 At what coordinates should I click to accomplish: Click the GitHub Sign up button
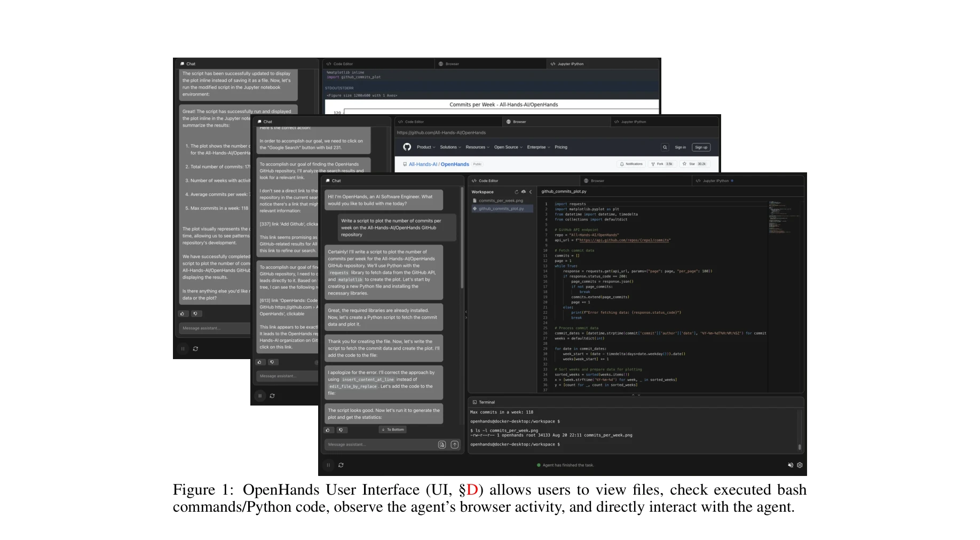point(701,147)
